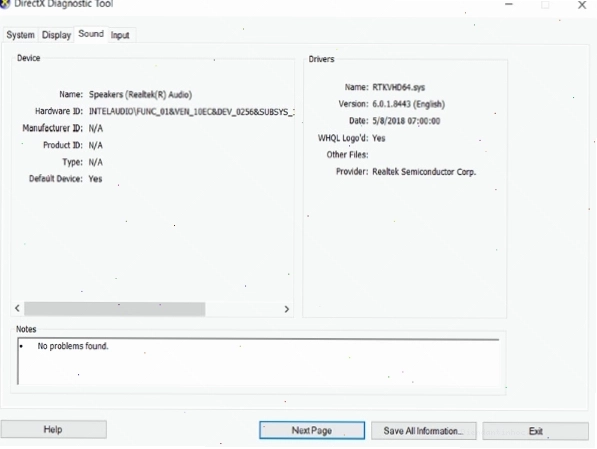Switch to the System tab
Image resolution: width=597 pixels, height=449 pixels.
point(20,35)
